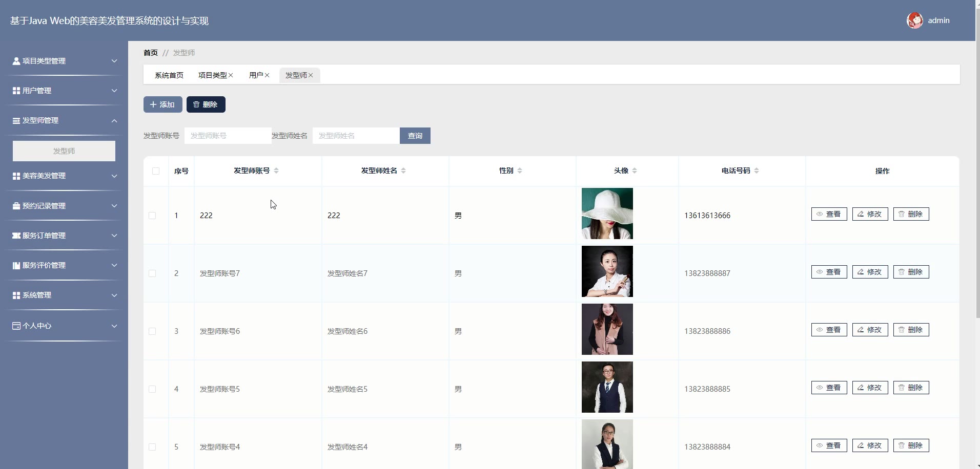Expand 预约记录管理 menu chevron
The image size is (980, 469).
coord(114,206)
